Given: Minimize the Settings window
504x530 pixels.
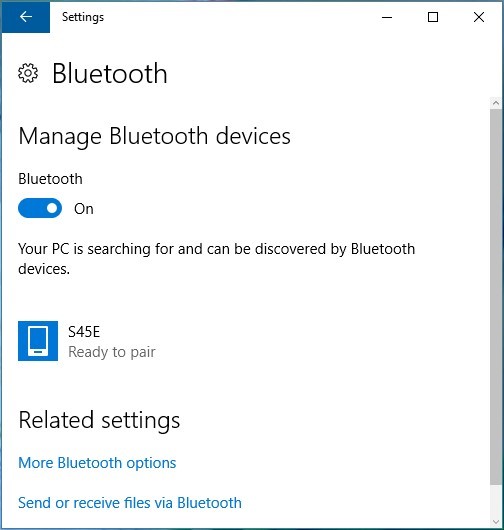Looking at the screenshot, I should pyautogui.click(x=387, y=17).
